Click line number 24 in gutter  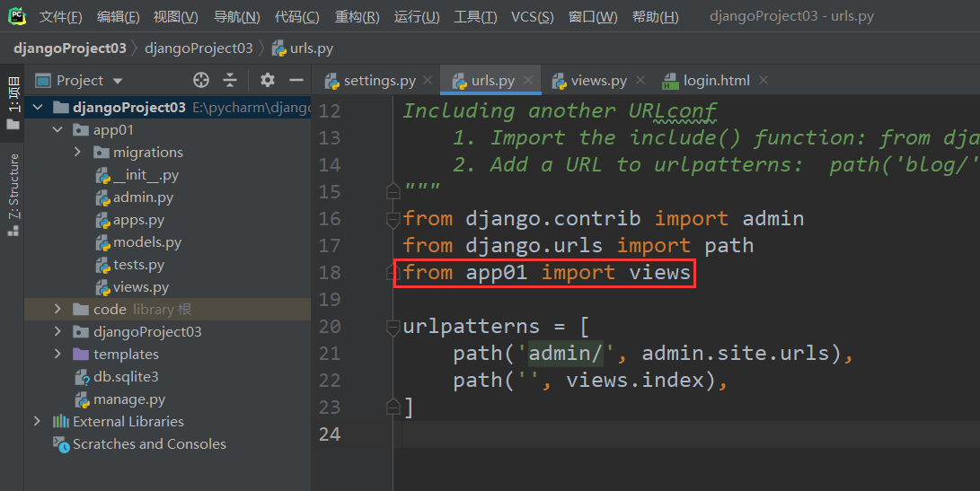[x=330, y=434]
